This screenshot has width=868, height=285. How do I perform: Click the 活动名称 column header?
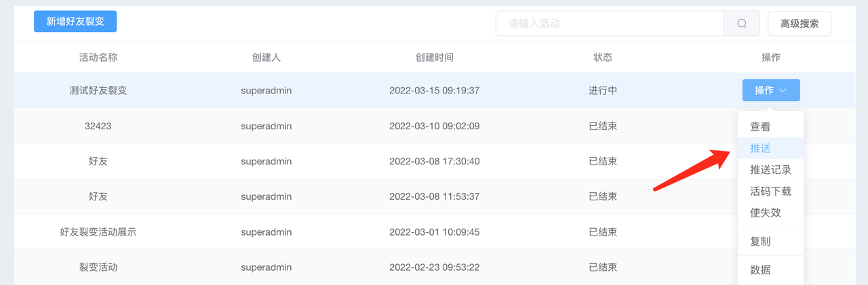(98, 58)
